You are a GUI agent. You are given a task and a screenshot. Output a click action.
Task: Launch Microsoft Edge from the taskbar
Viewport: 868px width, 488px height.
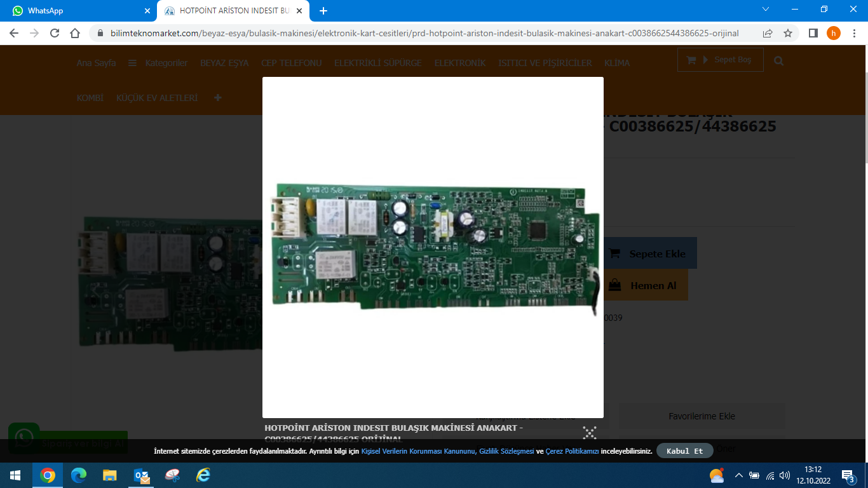79,475
